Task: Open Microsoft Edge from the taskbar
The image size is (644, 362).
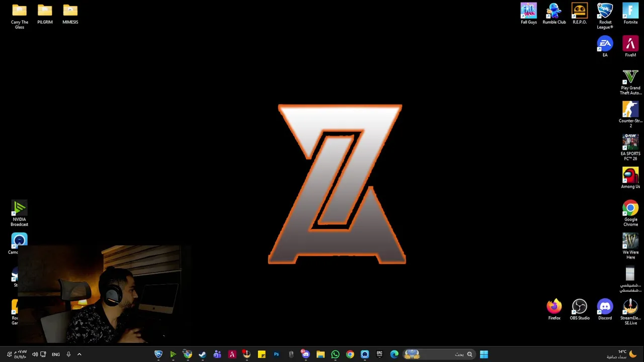Action: pos(394,354)
